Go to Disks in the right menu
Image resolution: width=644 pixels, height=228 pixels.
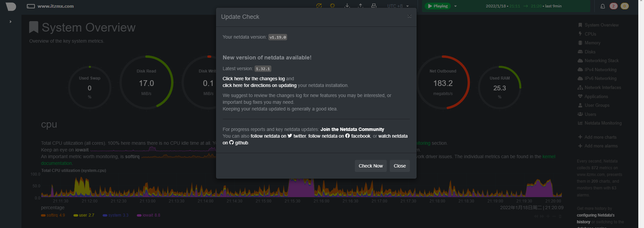[587, 52]
